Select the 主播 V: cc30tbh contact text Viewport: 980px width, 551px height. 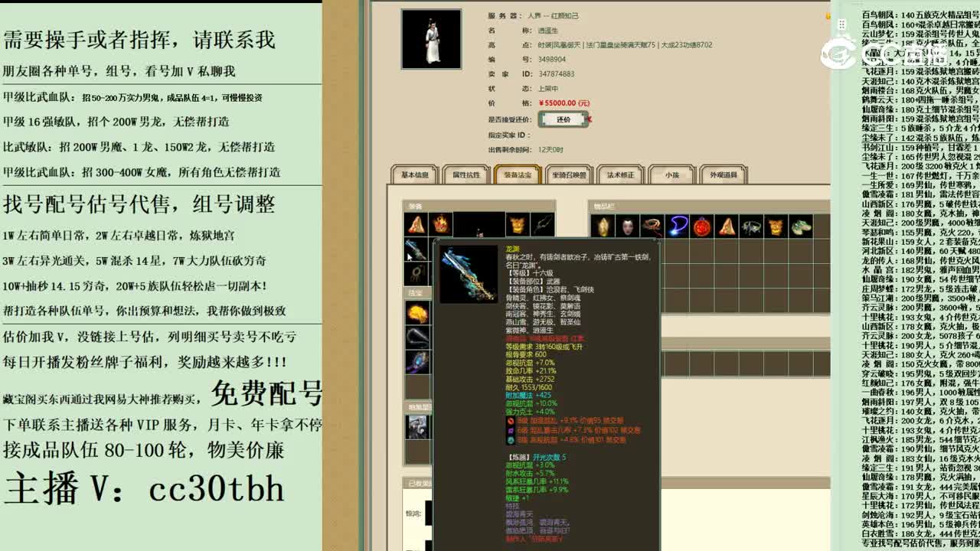click(144, 488)
